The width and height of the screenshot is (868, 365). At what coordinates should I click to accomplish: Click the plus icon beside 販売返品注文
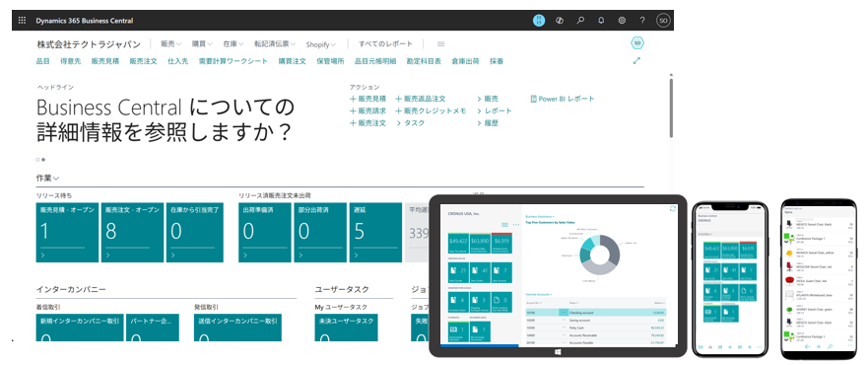[399, 100]
